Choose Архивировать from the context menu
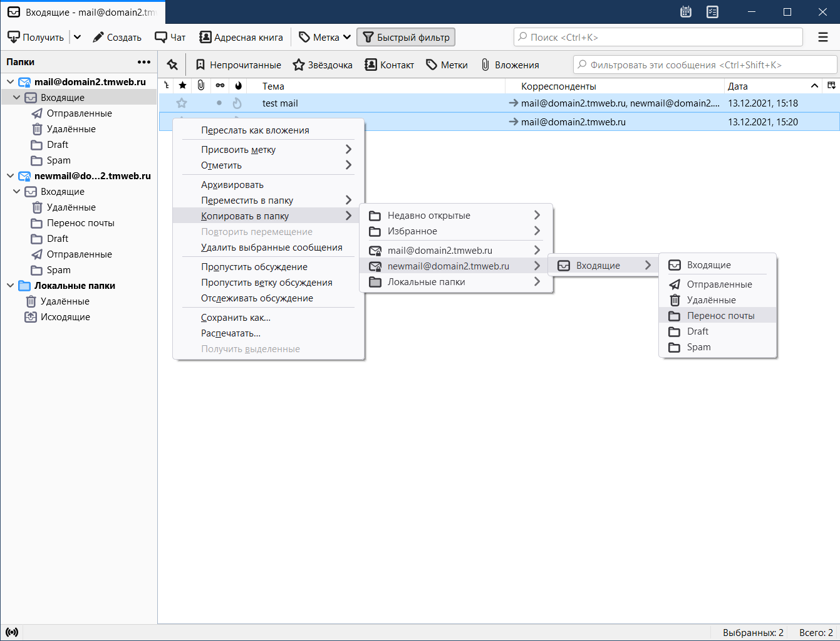This screenshot has width=840, height=641. pyautogui.click(x=232, y=185)
